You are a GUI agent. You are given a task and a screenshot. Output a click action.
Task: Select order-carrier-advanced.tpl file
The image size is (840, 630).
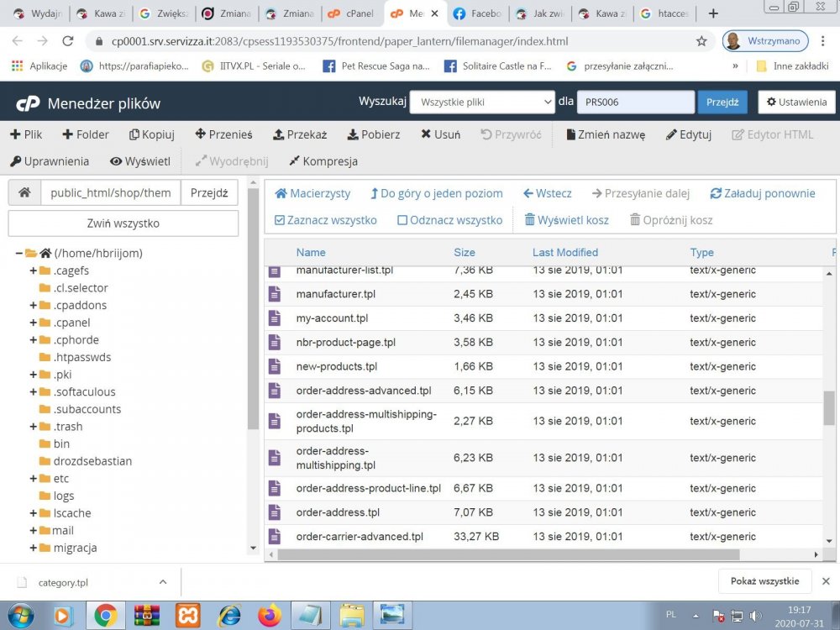[360, 536]
